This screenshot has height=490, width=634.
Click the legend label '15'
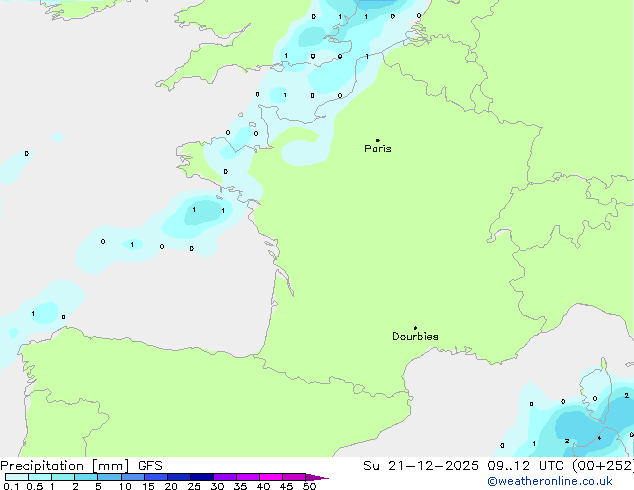pyautogui.click(x=148, y=486)
